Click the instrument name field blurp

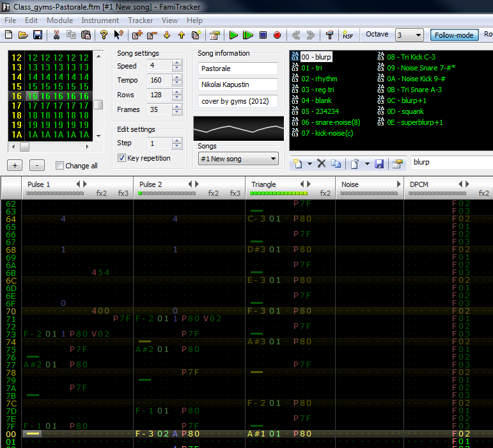point(451,162)
